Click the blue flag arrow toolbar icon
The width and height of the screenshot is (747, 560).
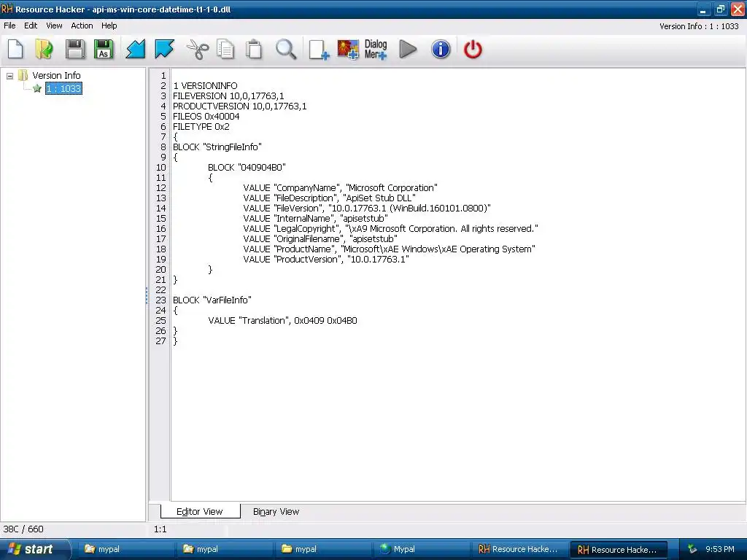pyautogui.click(x=164, y=49)
